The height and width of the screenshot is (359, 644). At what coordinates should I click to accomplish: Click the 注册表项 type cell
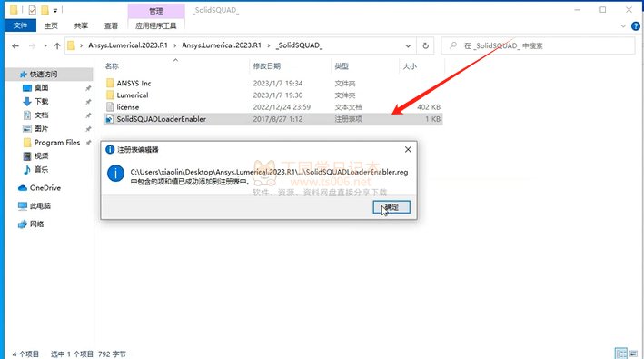pyautogui.click(x=348, y=119)
